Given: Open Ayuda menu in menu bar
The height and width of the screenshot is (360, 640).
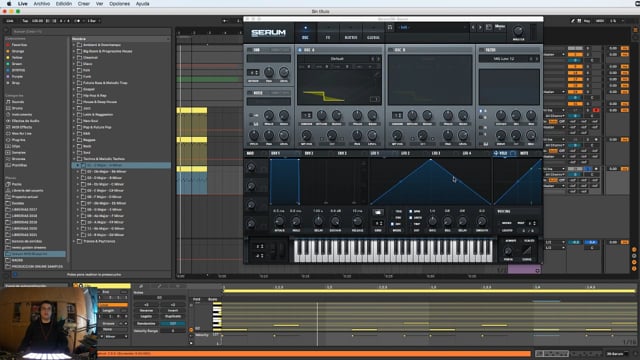Looking at the screenshot, I should click(142, 4).
